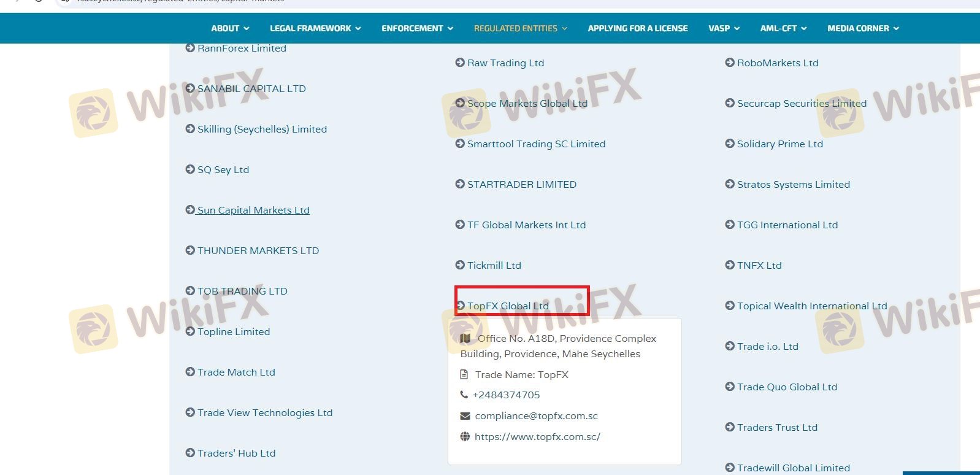Select the Tickmill Ltd entity name
Screen dimensions: 980x475
[494, 265]
